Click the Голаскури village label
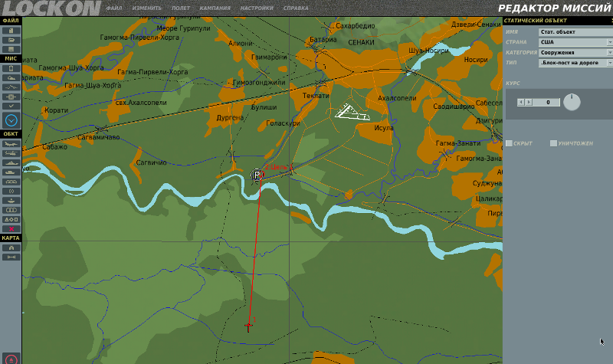This screenshot has height=364, width=613. (283, 123)
